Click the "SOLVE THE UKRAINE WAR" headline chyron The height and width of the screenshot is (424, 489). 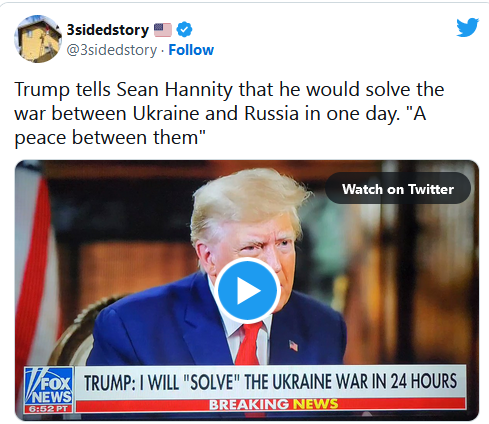[270, 382]
